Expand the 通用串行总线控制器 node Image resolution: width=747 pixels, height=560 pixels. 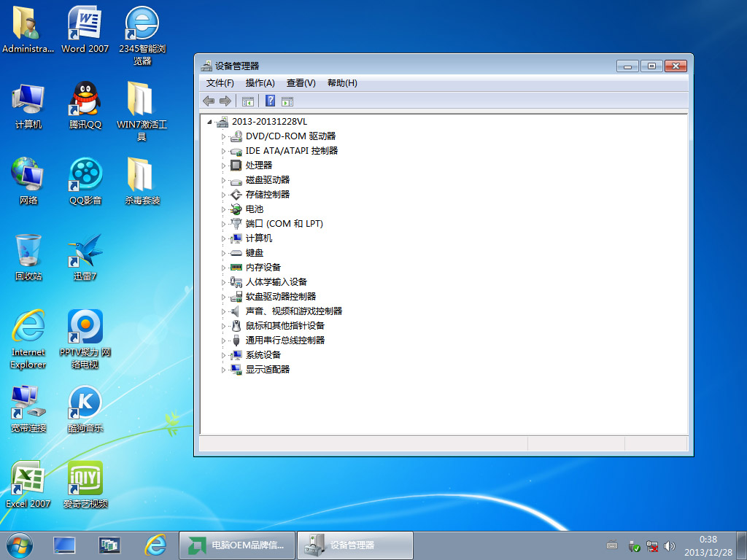coord(223,341)
